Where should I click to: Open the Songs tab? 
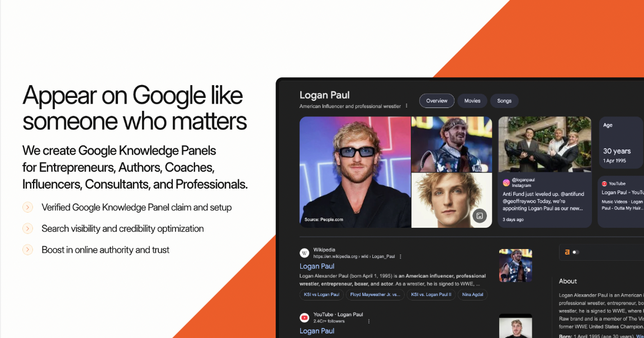[x=504, y=101]
